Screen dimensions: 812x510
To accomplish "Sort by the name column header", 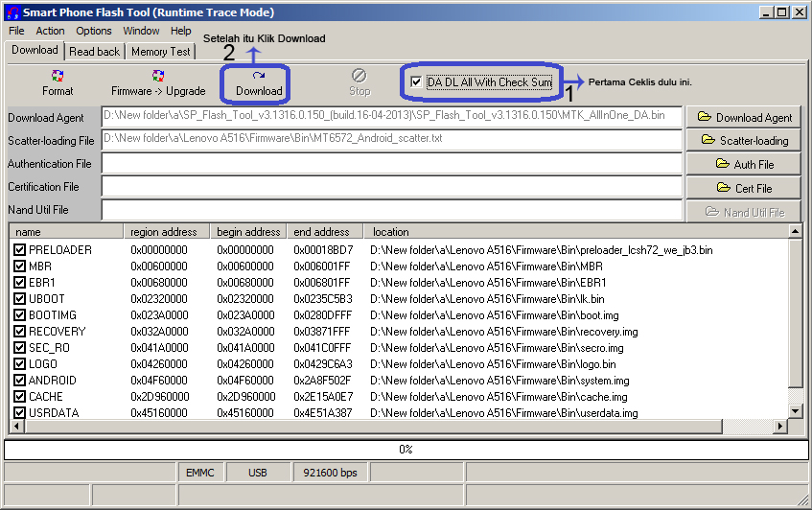I will tap(66, 231).
